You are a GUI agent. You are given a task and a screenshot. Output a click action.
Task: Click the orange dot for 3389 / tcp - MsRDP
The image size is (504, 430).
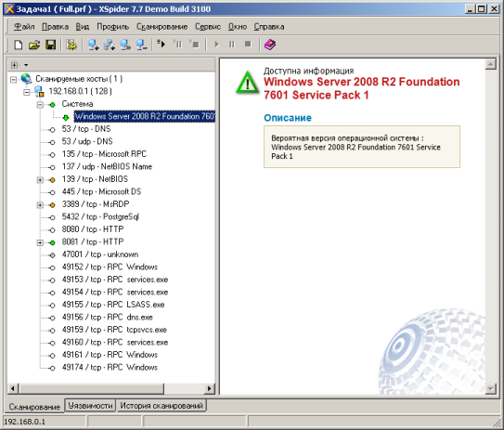tap(52, 205)
